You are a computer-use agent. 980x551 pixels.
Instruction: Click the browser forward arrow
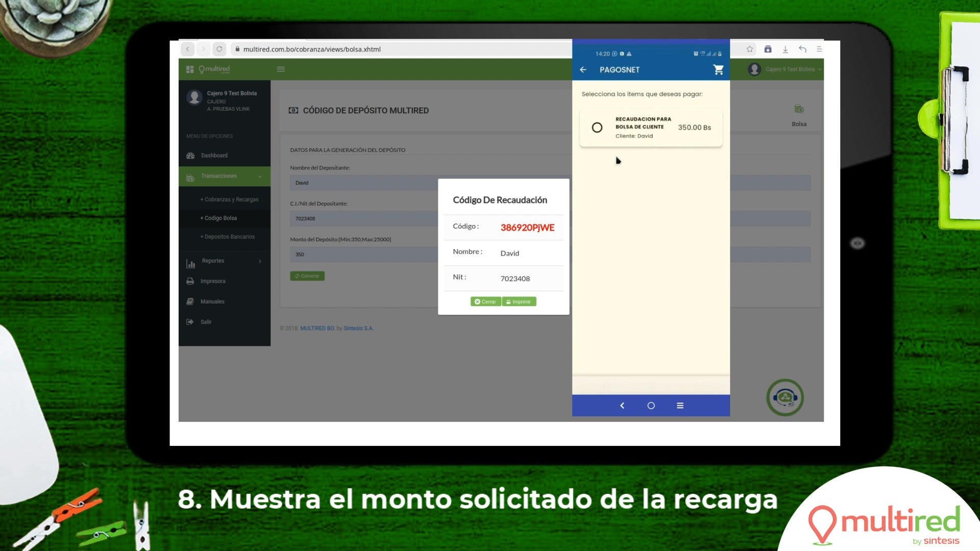point(204,49)
